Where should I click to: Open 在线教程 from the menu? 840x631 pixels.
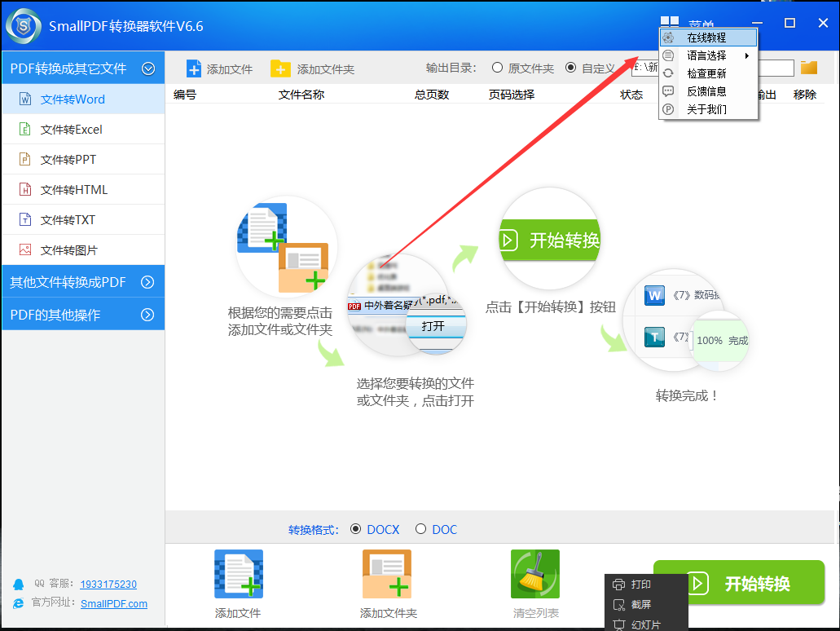(708, 38)
